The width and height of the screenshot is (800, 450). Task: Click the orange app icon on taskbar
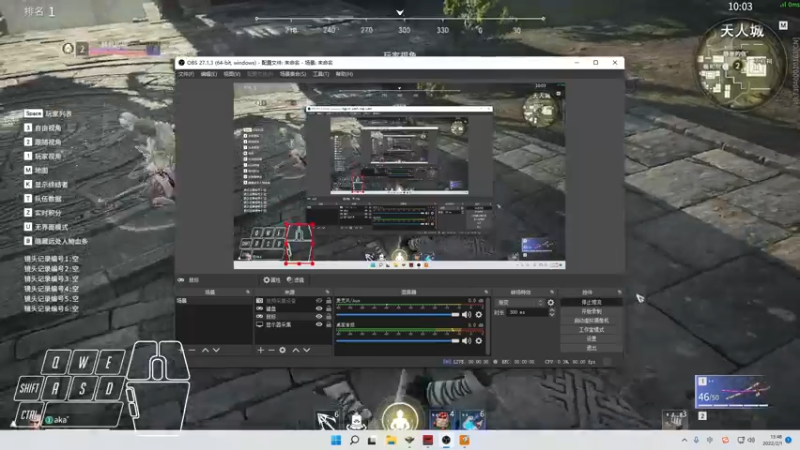pos(464,440)
